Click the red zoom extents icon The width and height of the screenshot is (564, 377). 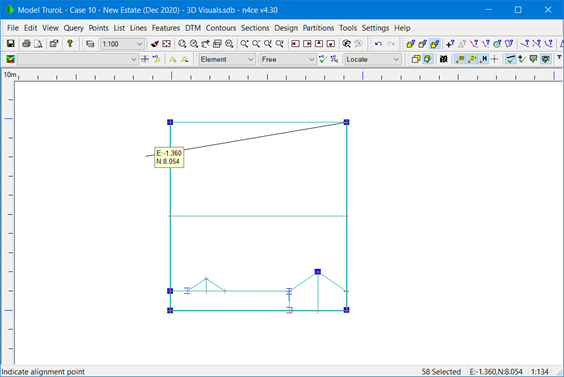click(x=167, y=44)
